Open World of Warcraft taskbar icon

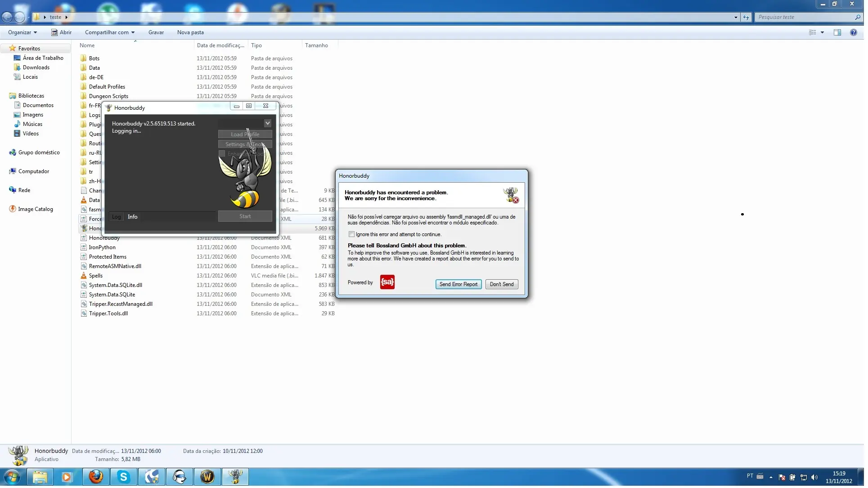coord(207,478)
